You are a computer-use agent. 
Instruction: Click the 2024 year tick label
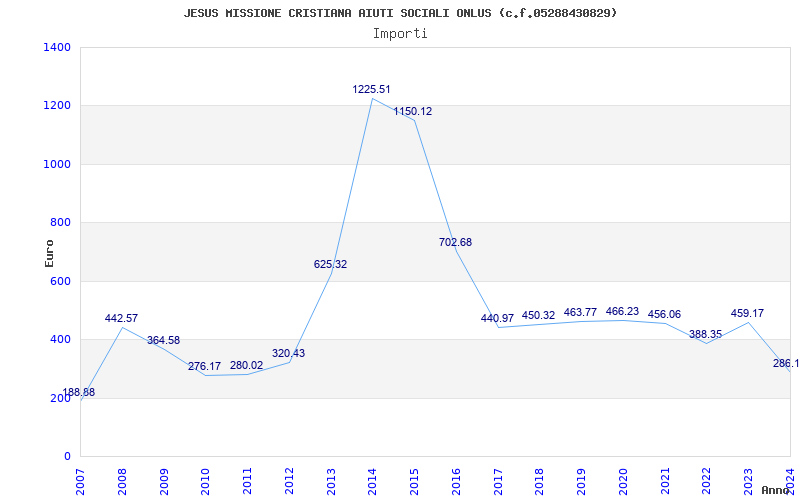[x=790, y=481]
